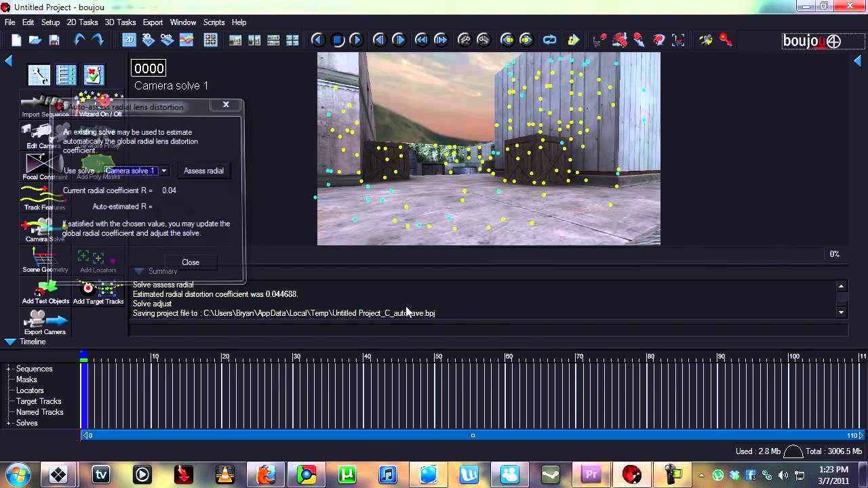868x488 pixels.
Task: Click Add Target Tracks
Action: pos(98,292)
